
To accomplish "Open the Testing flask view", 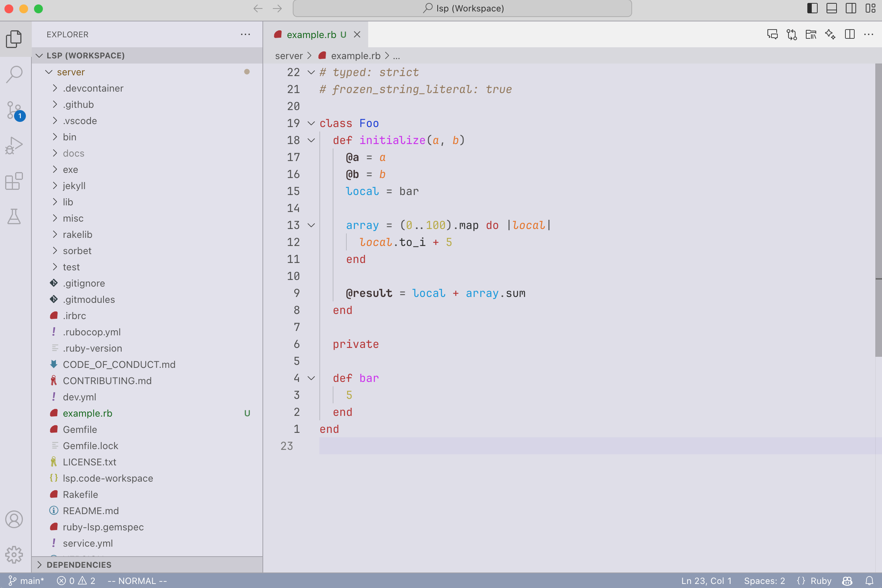I will click(14, 216).
